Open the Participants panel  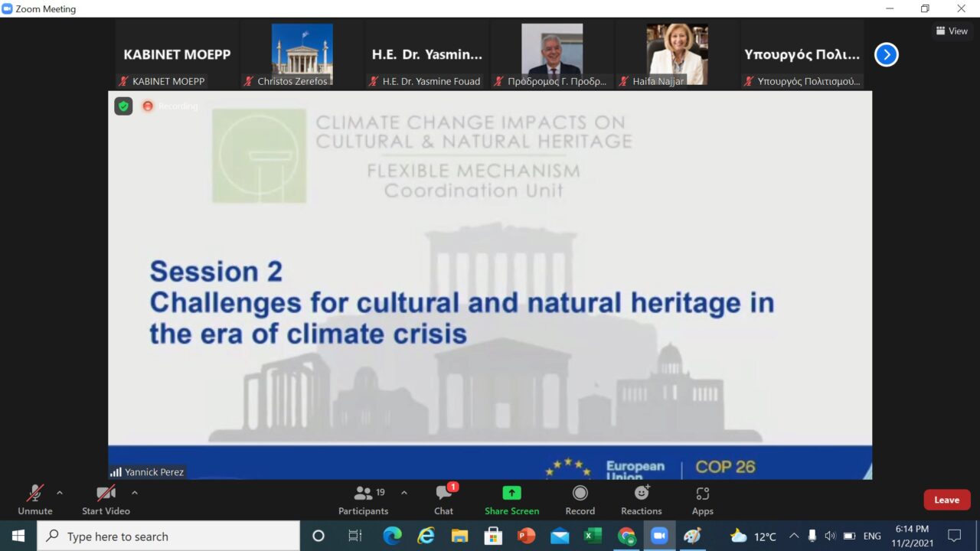[x=364, y=494]
